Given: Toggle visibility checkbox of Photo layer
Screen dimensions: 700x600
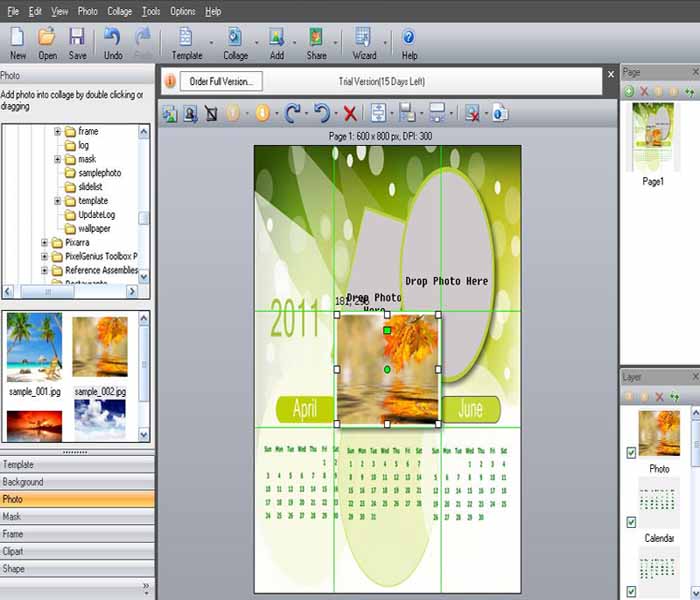Looking at the screenshot, I should click(x=631, y=453).
